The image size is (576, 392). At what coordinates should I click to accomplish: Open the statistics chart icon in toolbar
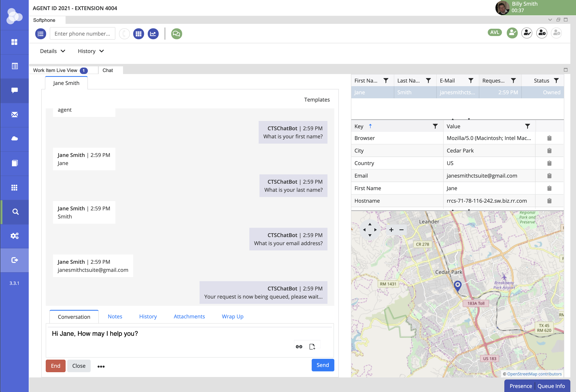click(153, 34)
